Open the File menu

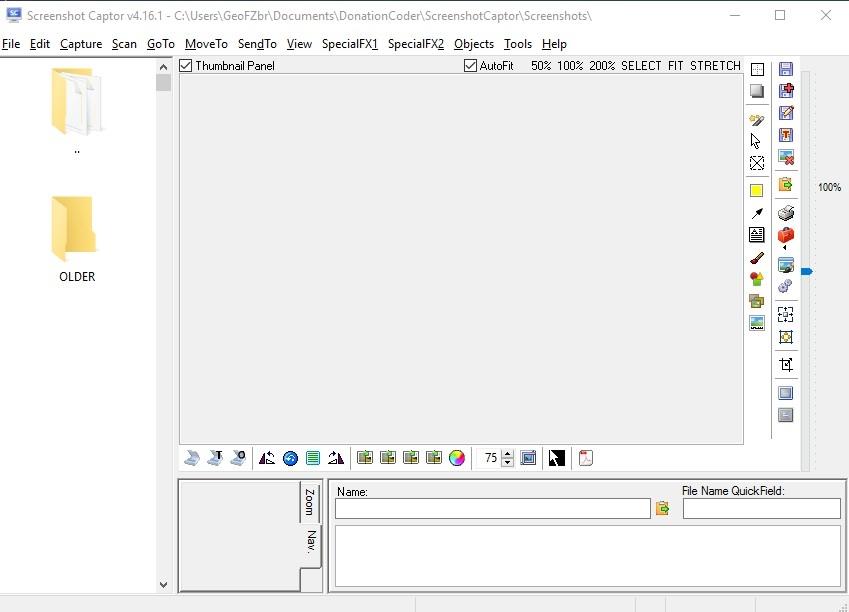point(11,44)
